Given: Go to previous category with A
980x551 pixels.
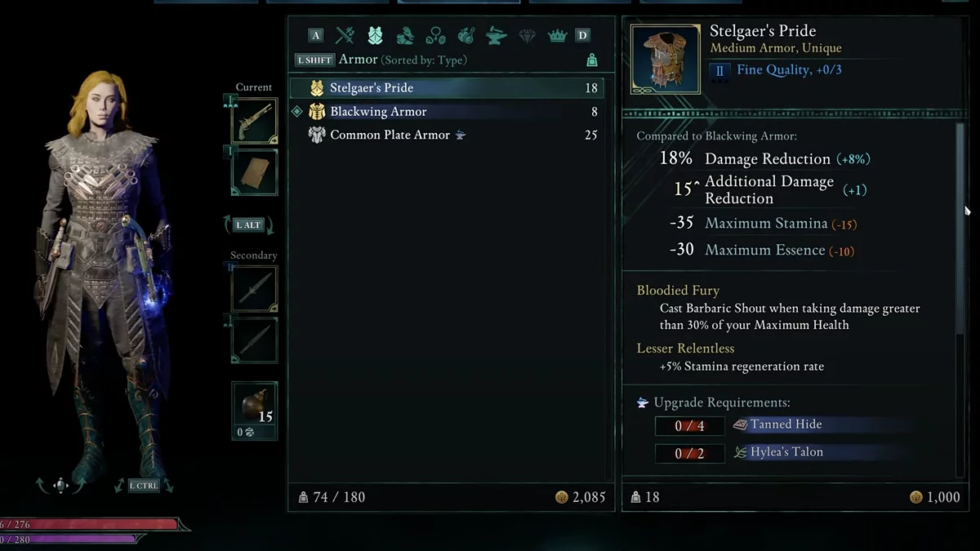Looking at the screenshot, I should [x=315, y=35].
